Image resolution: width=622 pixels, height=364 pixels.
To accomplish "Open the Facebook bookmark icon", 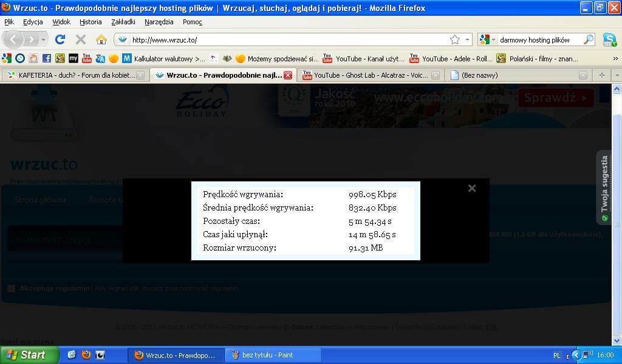I will (47, 59).
